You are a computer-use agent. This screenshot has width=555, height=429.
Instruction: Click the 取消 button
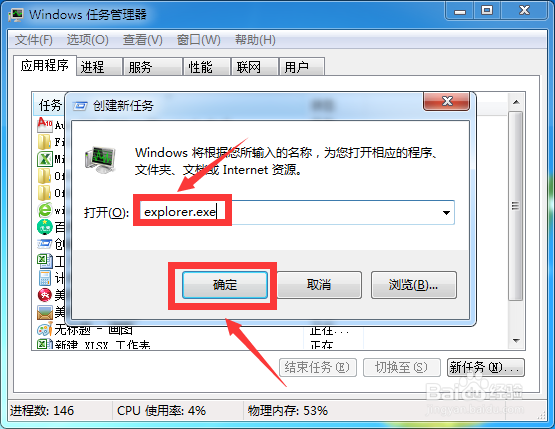click(319, 285)
